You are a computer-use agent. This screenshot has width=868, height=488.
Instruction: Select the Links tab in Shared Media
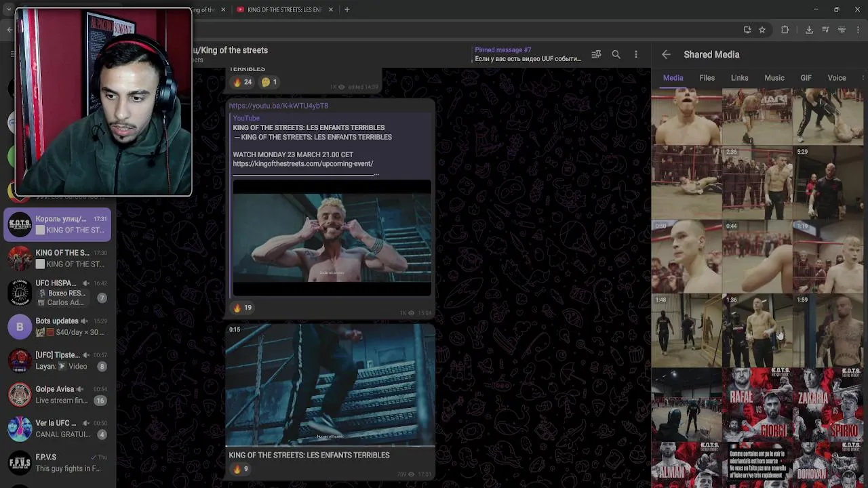[x=739, y=78]
